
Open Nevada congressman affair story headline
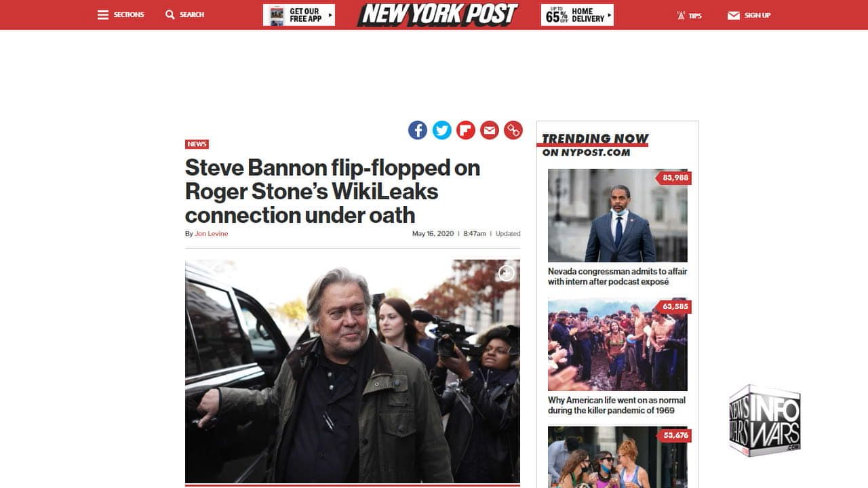click(617, 277)
